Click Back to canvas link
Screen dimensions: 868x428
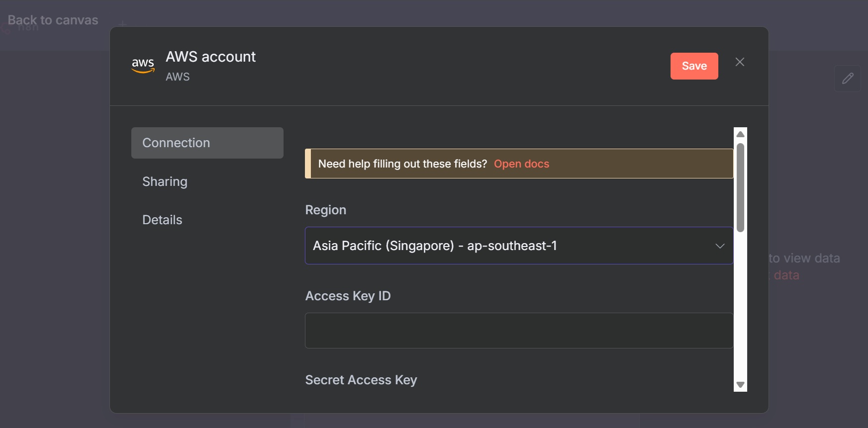53,20
